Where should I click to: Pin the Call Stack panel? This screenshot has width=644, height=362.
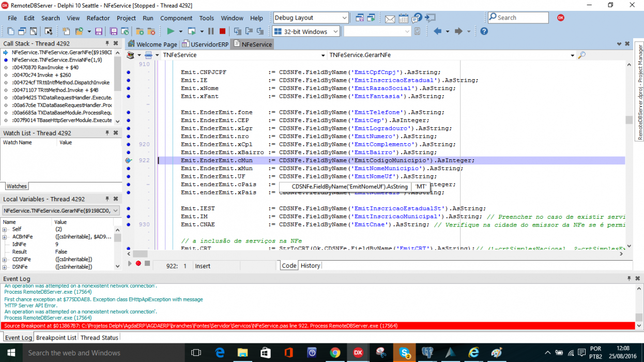point(108,43)
